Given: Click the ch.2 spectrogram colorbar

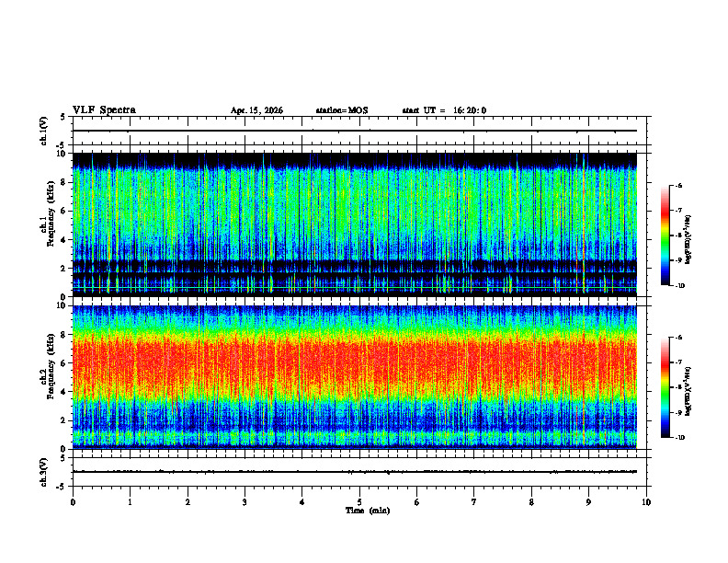Looking at the screenshot, I should (665, 387).
